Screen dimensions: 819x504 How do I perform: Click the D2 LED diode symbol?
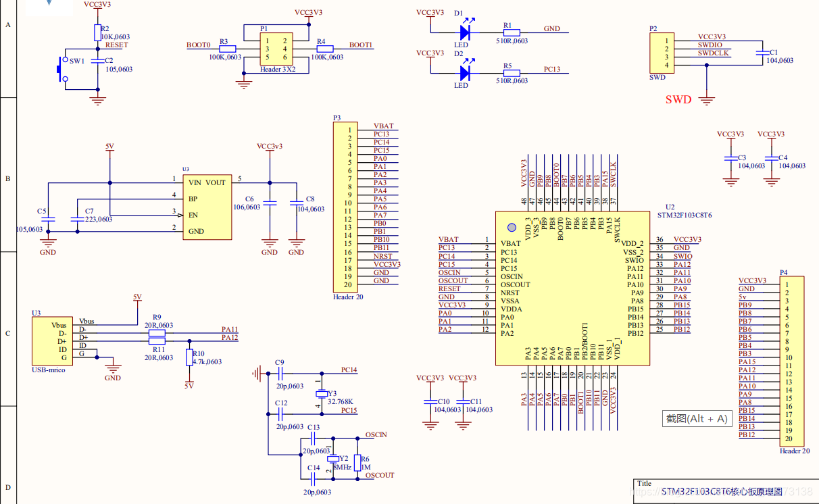click(x=465, y=72)
